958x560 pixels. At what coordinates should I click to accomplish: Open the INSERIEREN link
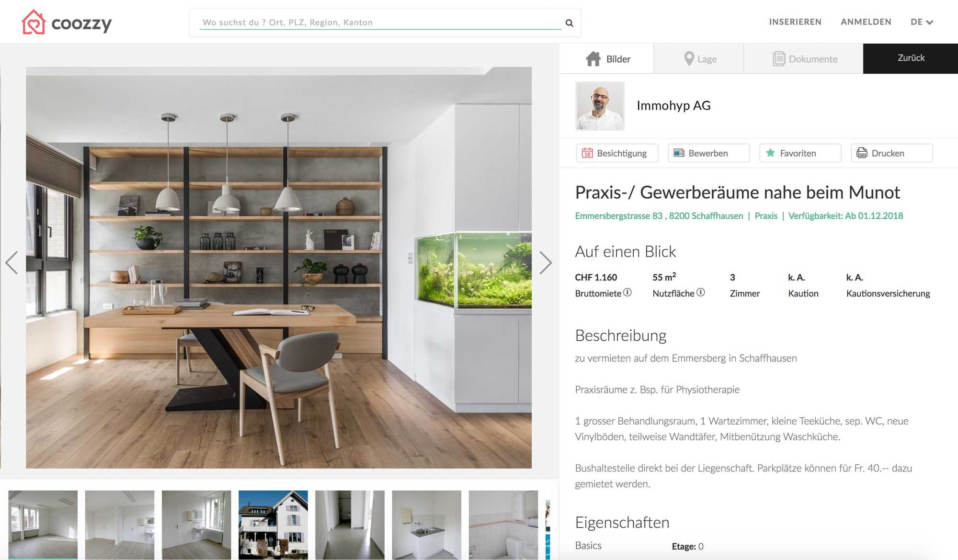(x=795, y=22)
